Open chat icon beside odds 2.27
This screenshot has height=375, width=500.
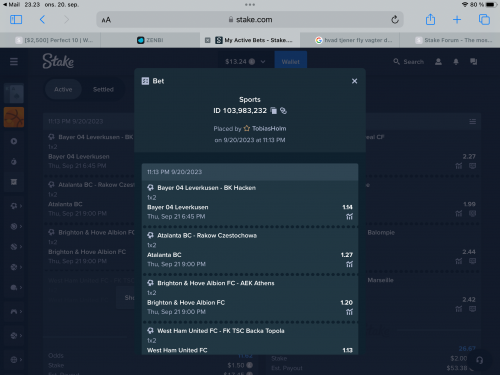click(x=472, y=166)
